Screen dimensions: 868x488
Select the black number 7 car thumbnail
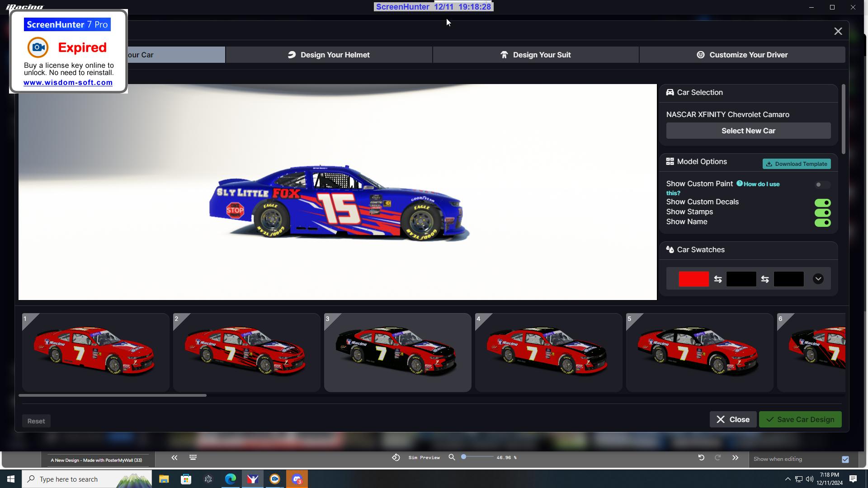[398, 352]
